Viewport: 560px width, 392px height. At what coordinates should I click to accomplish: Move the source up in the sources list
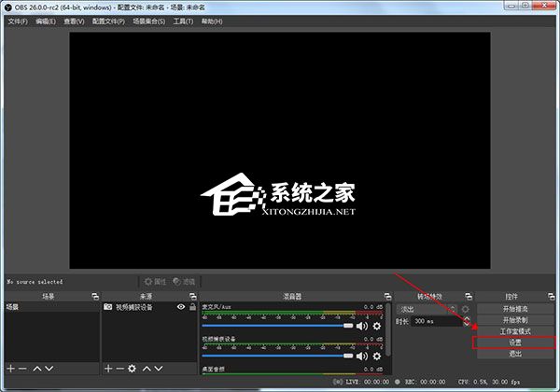(x=147, y=369)
